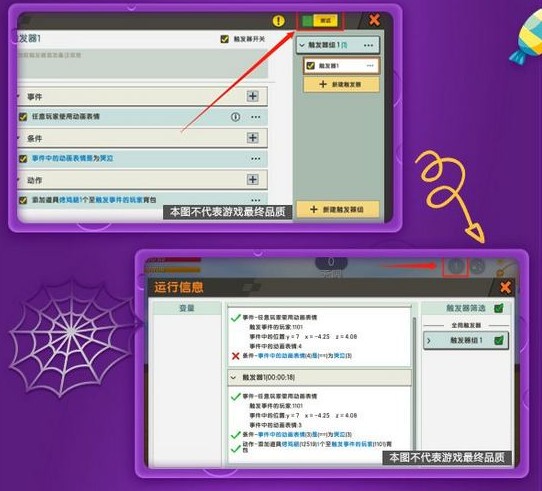Open more options for 任意玩家使用动画表情 row
This screenshot has width=542, height=491.
point(256,117)
